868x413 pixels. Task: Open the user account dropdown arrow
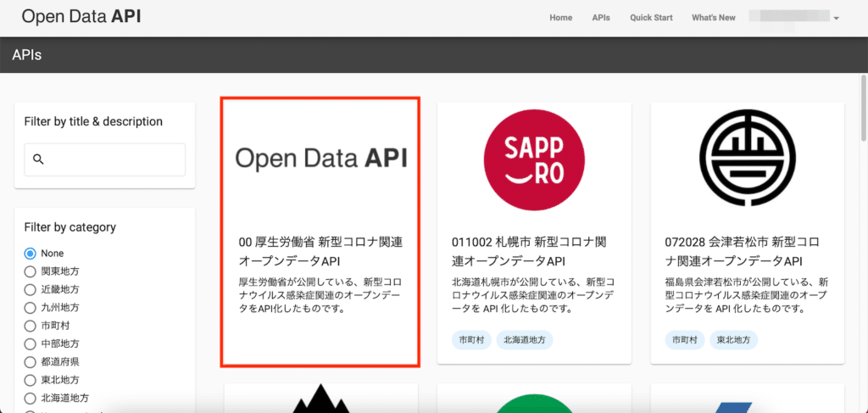click(x=837, y=19)
